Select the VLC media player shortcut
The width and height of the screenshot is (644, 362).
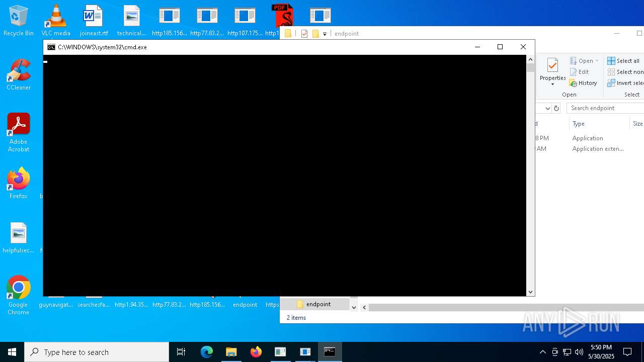[x=56, y=20]
